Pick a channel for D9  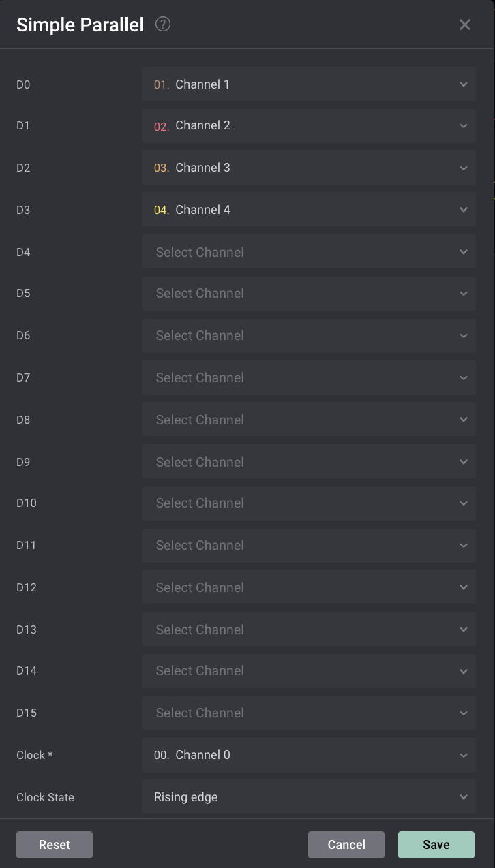coord(308,462)
